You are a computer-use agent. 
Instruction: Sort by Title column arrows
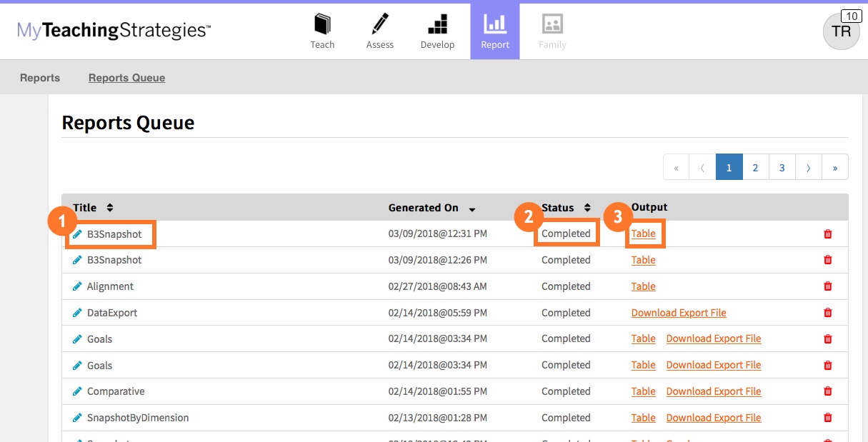pyautogui.click(x=109, y=208)
